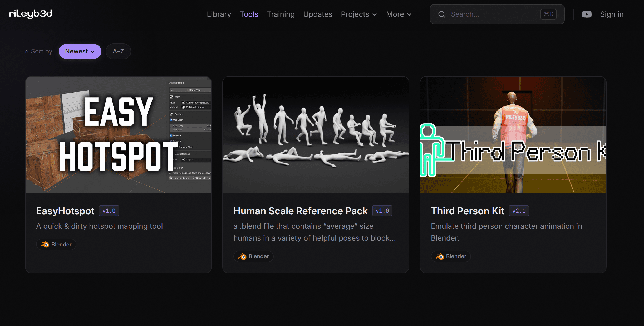This screenshot has width=644, height=326.
Task: Expand the More dropdown menu
Action: 399,14
